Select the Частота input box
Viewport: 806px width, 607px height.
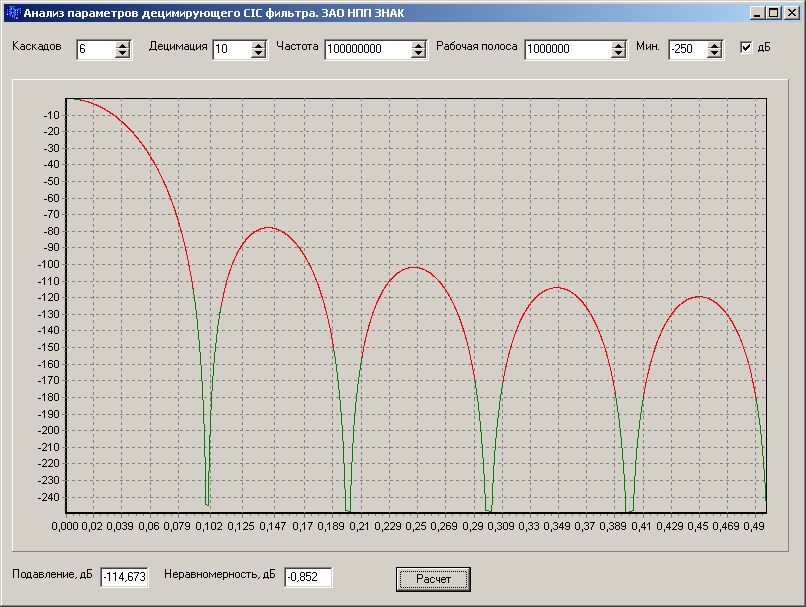click(x=367, y=50)
